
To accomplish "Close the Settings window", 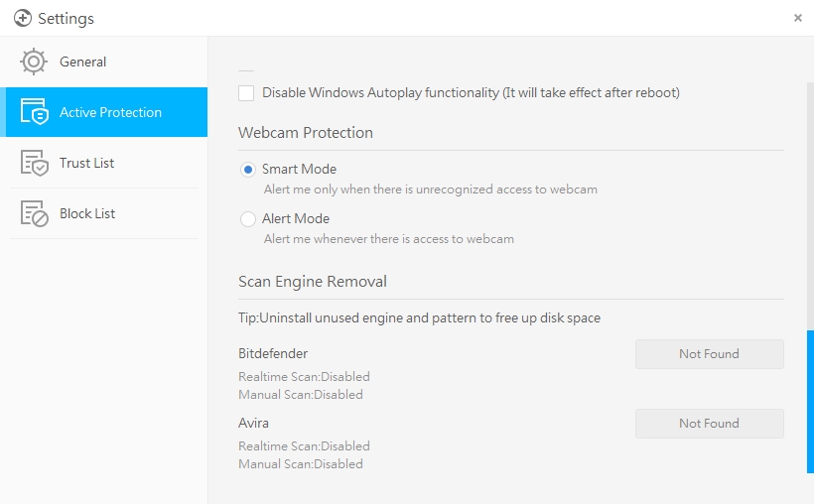I will tap(798, 18).
